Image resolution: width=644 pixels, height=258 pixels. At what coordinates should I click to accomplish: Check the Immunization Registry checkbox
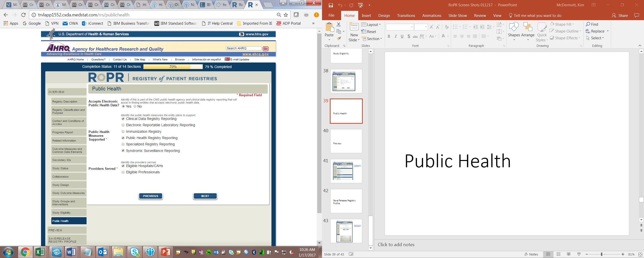tap(123, 132)
